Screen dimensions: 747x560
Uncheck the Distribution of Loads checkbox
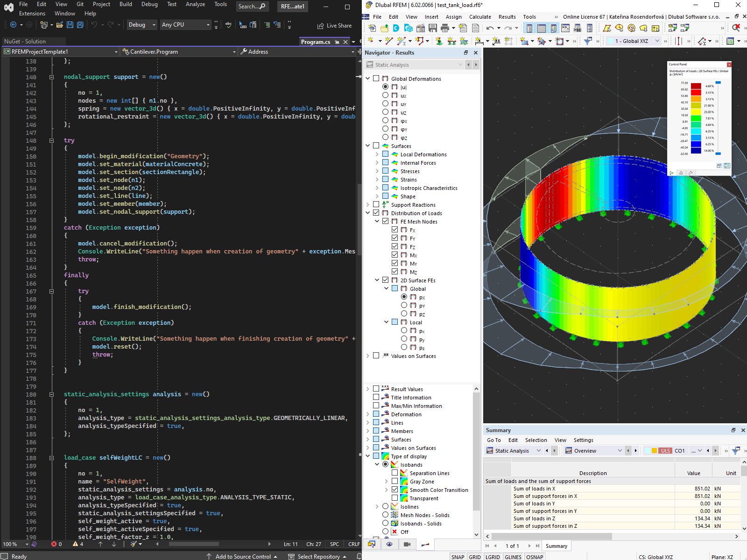tap(376, 213)
